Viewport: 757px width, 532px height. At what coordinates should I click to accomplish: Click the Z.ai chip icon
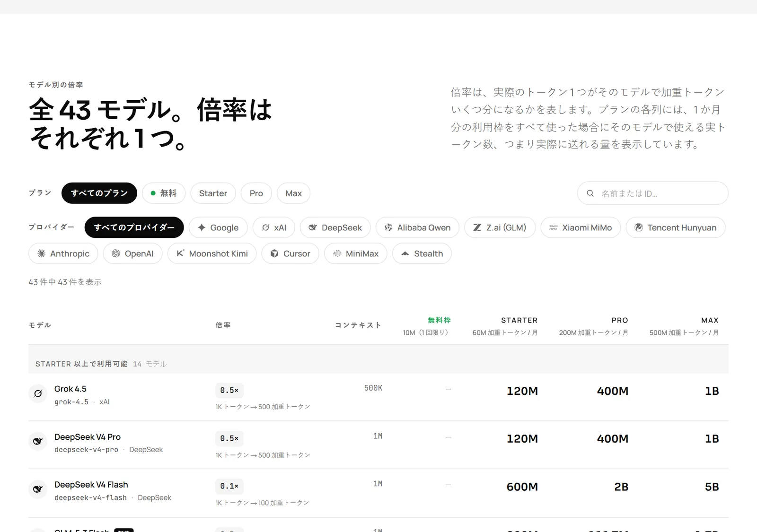pos(477,227)
